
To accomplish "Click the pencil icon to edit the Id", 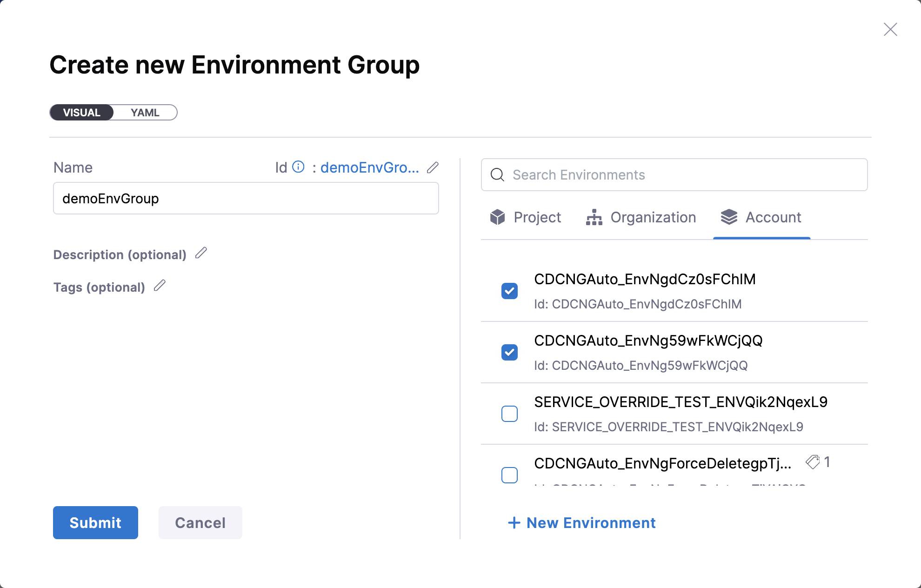I will tap(433, 167).
